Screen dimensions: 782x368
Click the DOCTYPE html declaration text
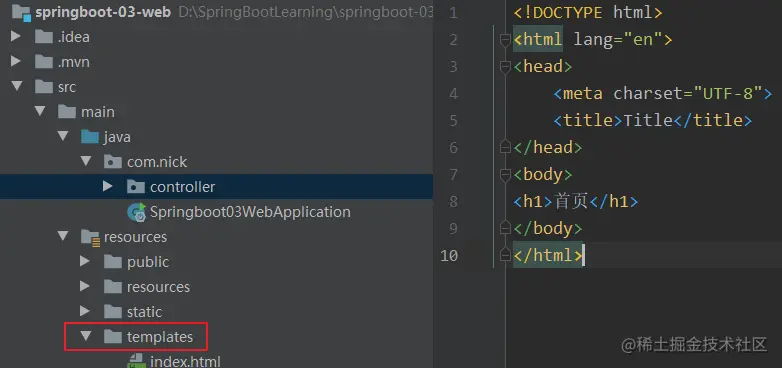[587, 12]
